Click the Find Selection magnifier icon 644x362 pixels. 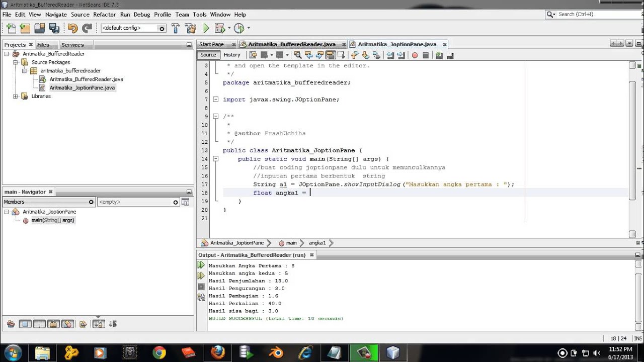[x=298, y=55]
